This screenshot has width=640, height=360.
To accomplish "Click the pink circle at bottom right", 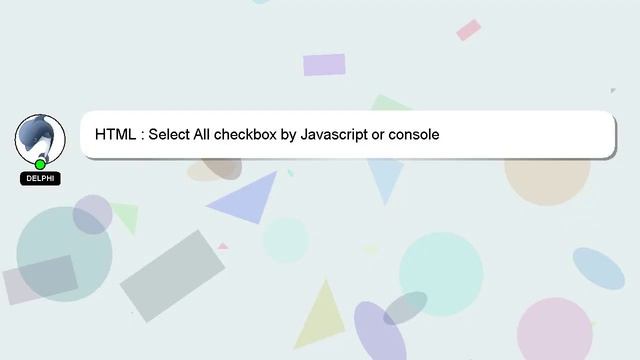I will click(555, 329).
